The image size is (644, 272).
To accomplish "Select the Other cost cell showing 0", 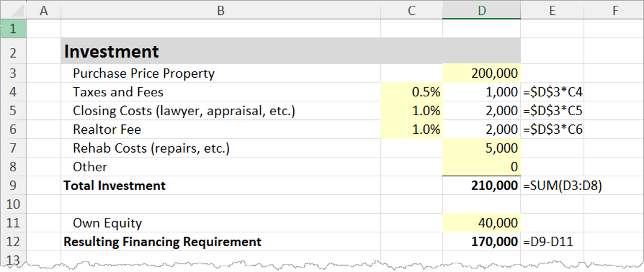I will click(x=481, y=167).
